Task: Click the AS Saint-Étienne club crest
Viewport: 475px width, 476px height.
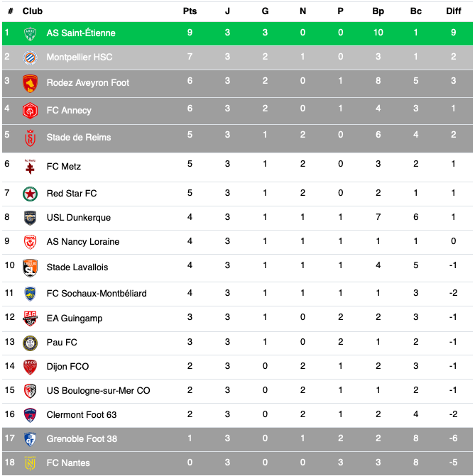Action: (30, 33)
